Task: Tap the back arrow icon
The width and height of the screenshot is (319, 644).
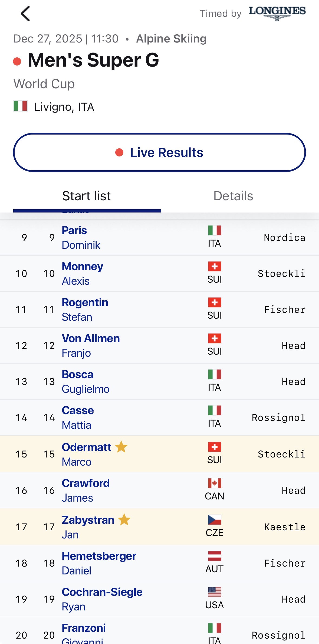Action: click(25, 14)
